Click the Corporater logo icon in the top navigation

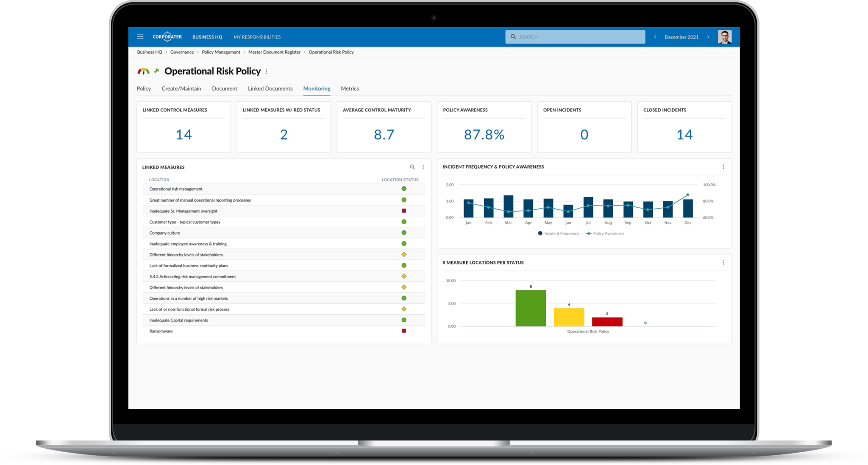coord(167,37)
